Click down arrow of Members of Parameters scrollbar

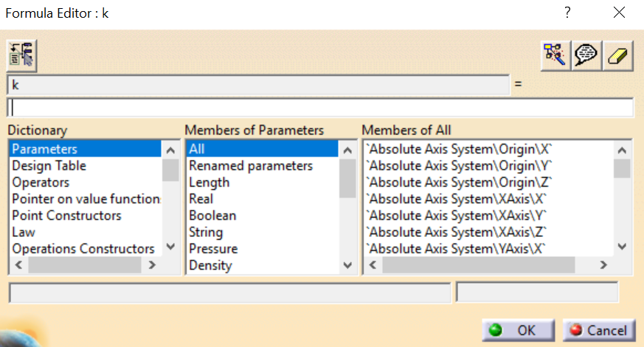click(347, 265)
